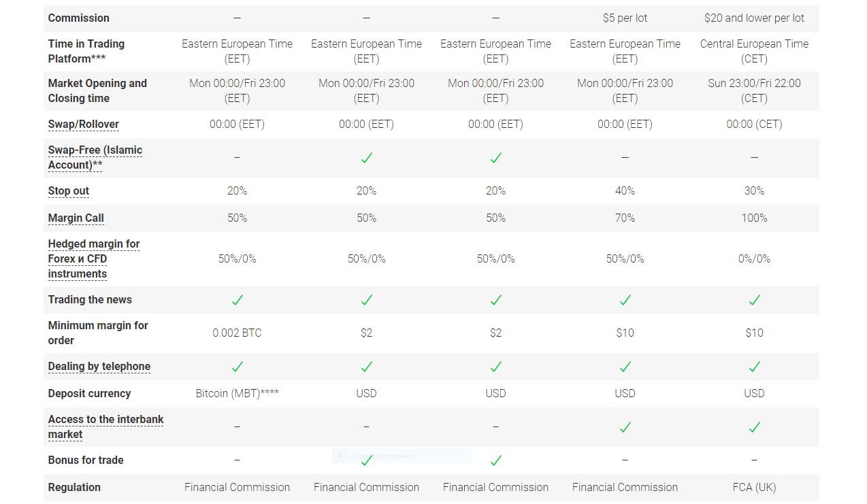Click the $20 and lower per lot commission

coord(754,18)
